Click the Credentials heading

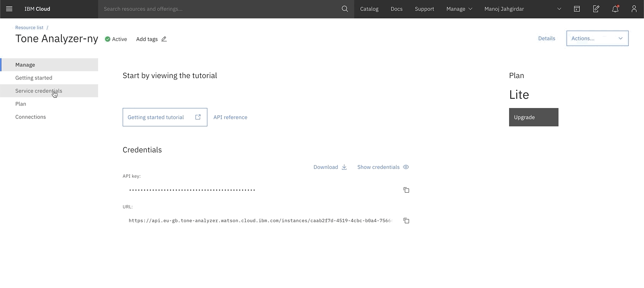tap(142, 150)
